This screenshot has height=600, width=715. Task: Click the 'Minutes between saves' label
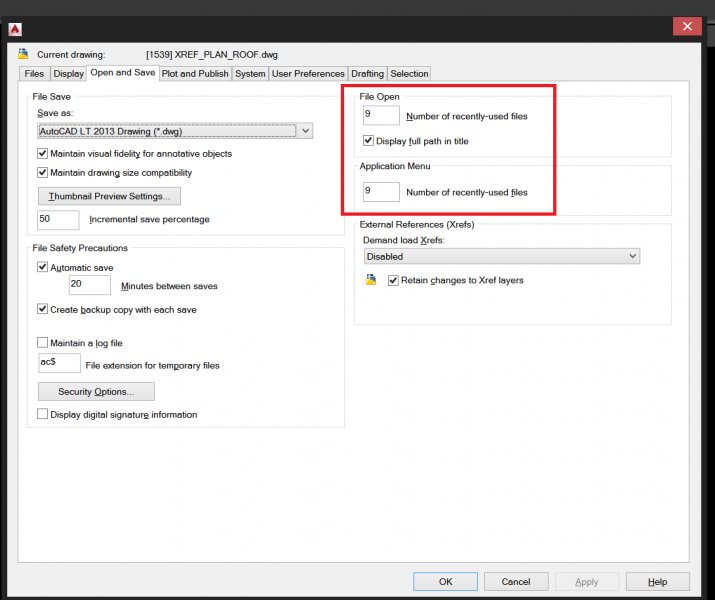[169, 286]
